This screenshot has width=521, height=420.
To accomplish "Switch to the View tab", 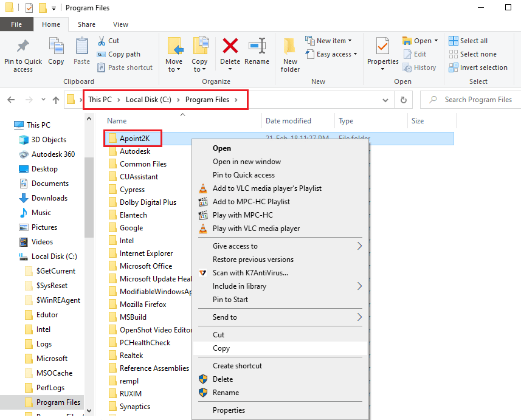I will click(120, 24).
